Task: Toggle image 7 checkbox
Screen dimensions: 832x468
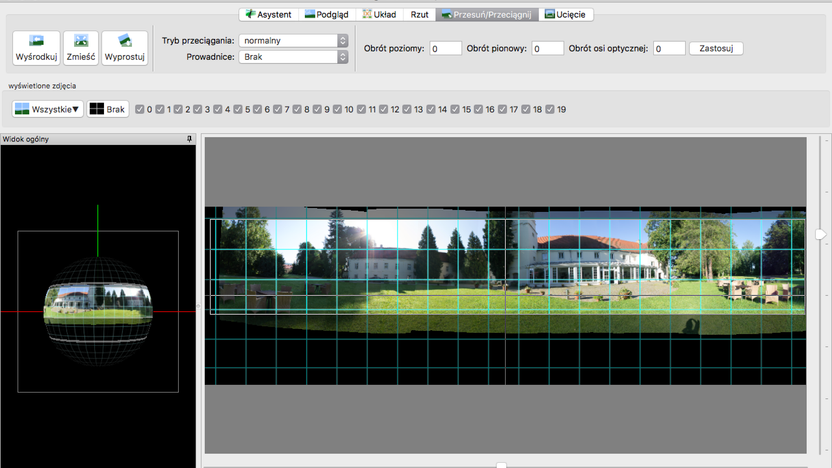Action: pos(278,109)
